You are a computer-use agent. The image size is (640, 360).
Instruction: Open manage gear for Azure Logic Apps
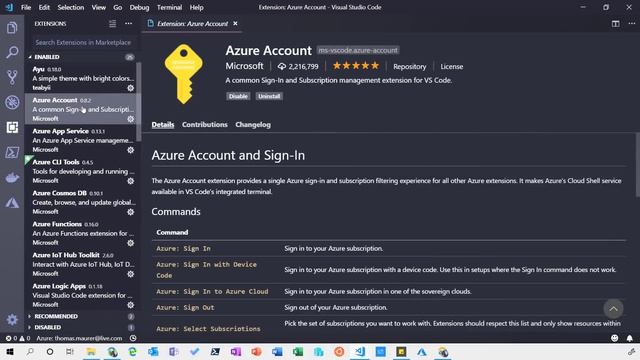[131, 305]
